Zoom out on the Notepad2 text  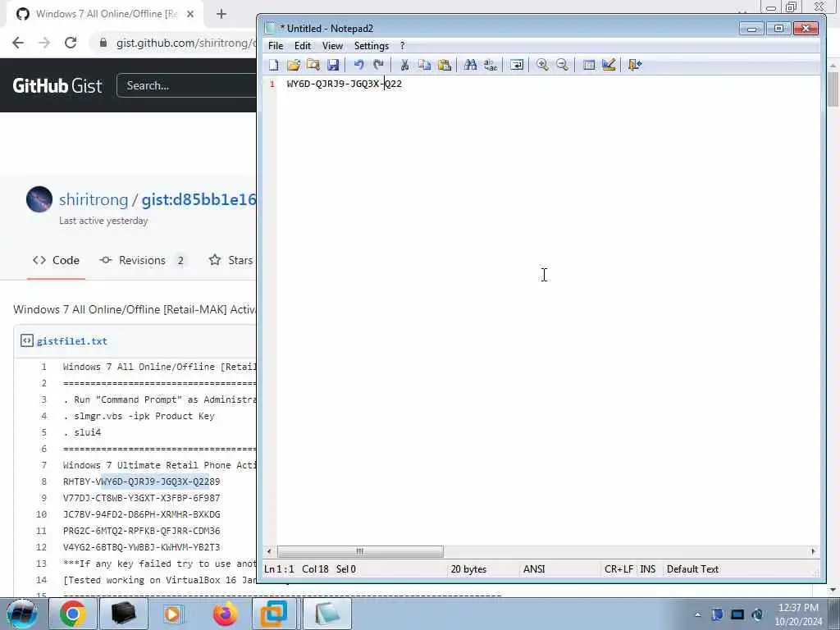point(562,65)
